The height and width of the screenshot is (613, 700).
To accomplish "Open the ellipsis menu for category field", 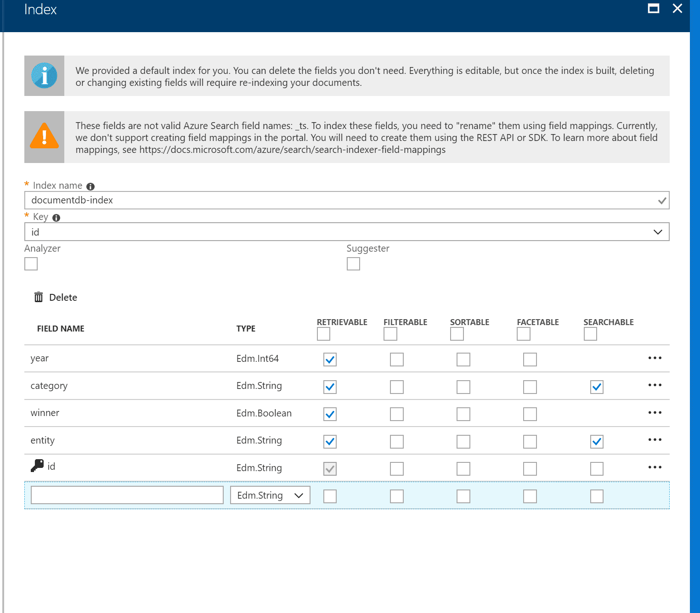I will point(655,385).
